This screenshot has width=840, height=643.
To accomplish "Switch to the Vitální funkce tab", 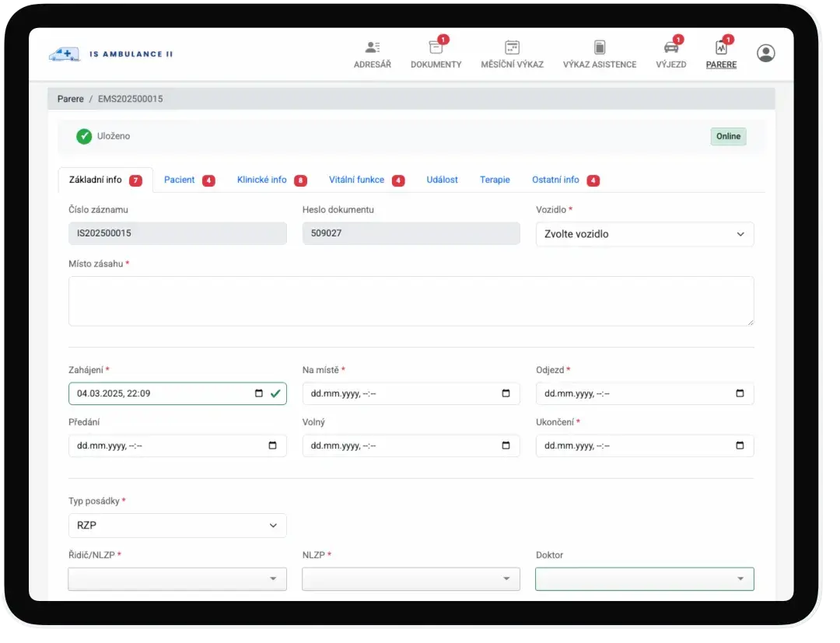I will [356, 180].
